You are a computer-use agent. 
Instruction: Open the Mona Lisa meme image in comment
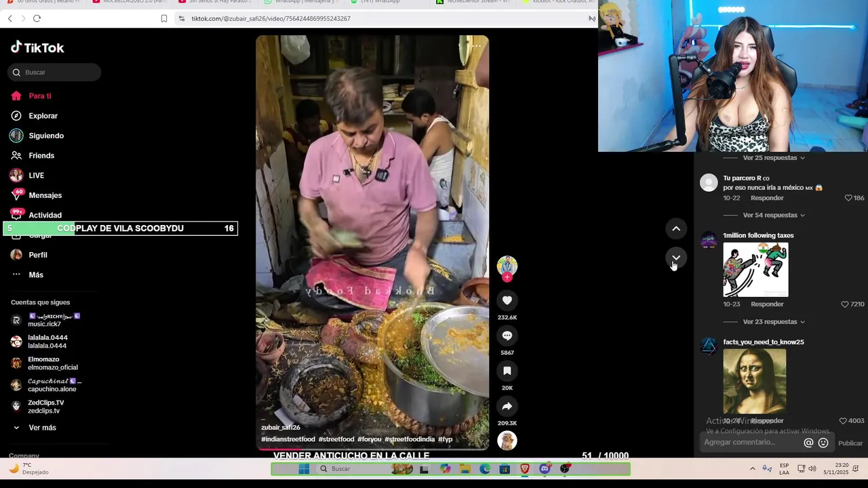click(755, 381)
